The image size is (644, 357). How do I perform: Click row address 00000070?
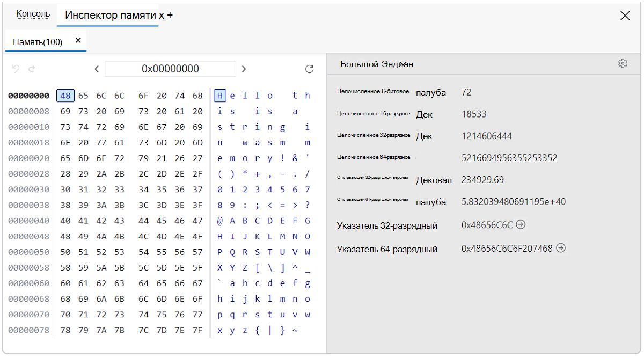coord(29,315)
